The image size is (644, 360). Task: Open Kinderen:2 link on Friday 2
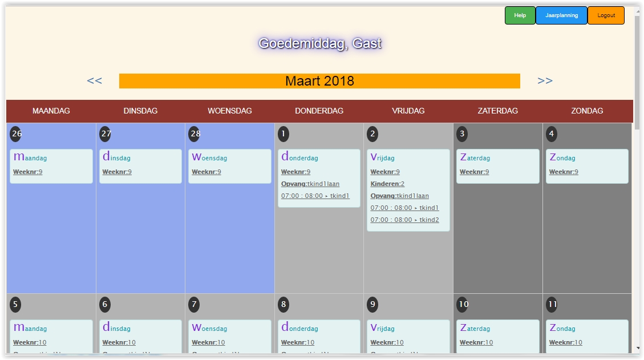click(387, 184)
